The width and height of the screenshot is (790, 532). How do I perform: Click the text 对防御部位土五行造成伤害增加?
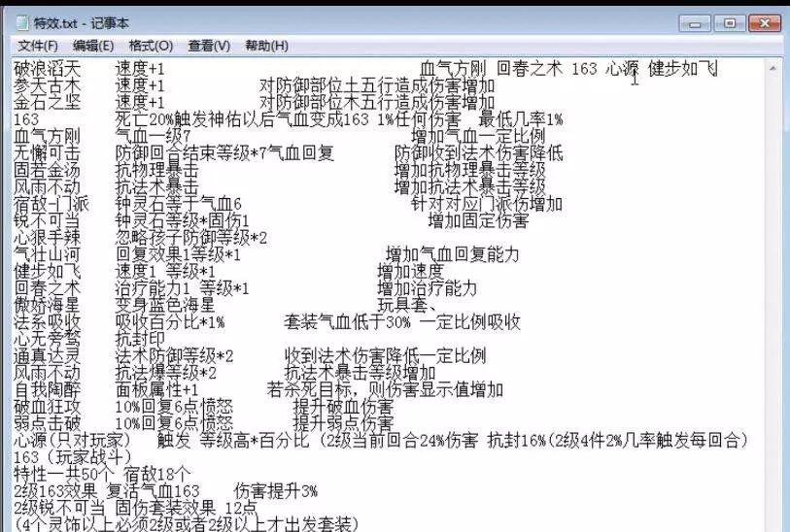[x=377, y=85]
